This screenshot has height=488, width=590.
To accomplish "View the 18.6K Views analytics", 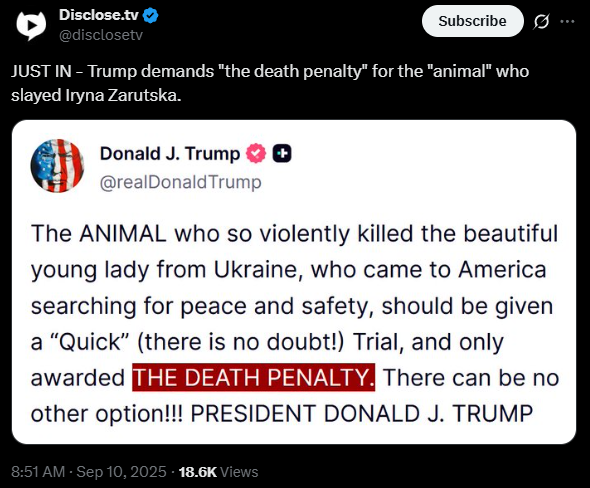I will tap(219, 472).
